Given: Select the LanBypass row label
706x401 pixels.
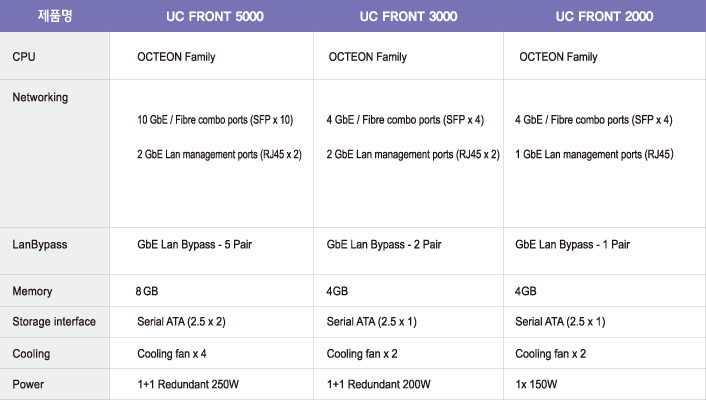Looking at the screenshot, I should (40, 245).
